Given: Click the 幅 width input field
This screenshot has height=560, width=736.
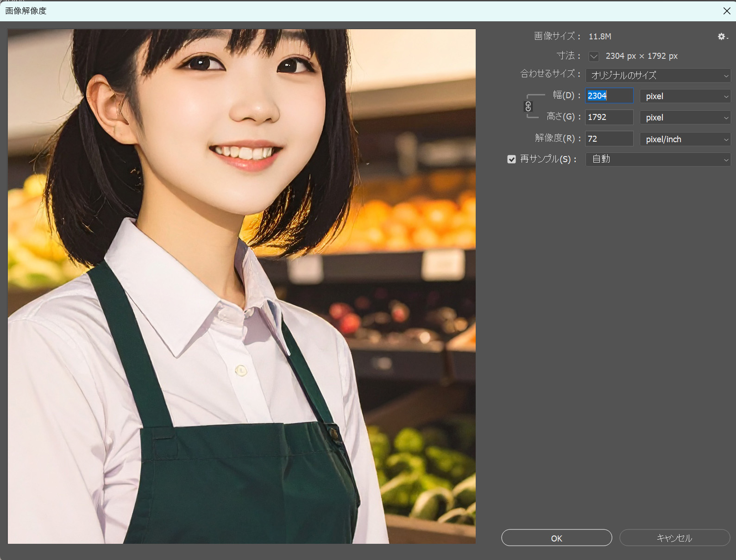Looking at the screenshot, I should (x=609, y=96).
